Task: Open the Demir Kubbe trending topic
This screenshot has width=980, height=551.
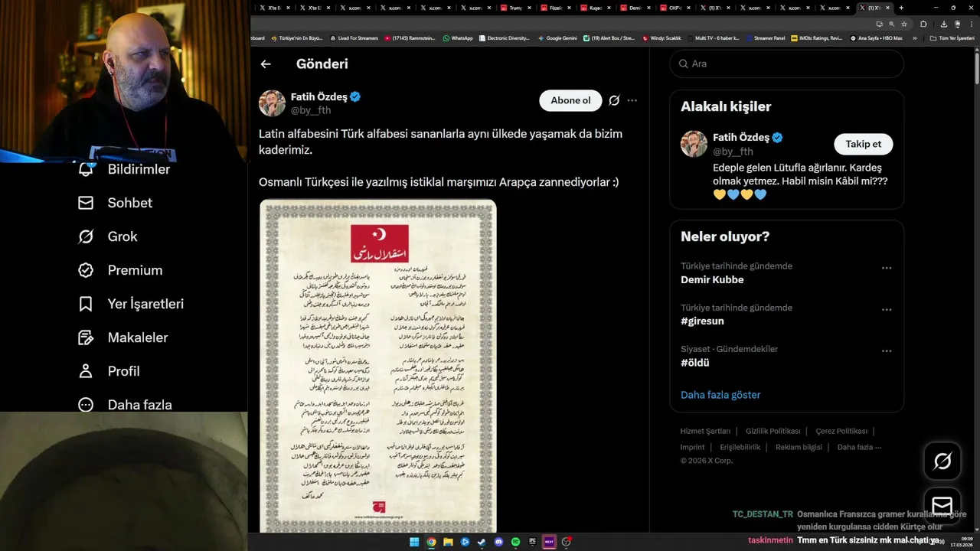Action: coord(712,279)
